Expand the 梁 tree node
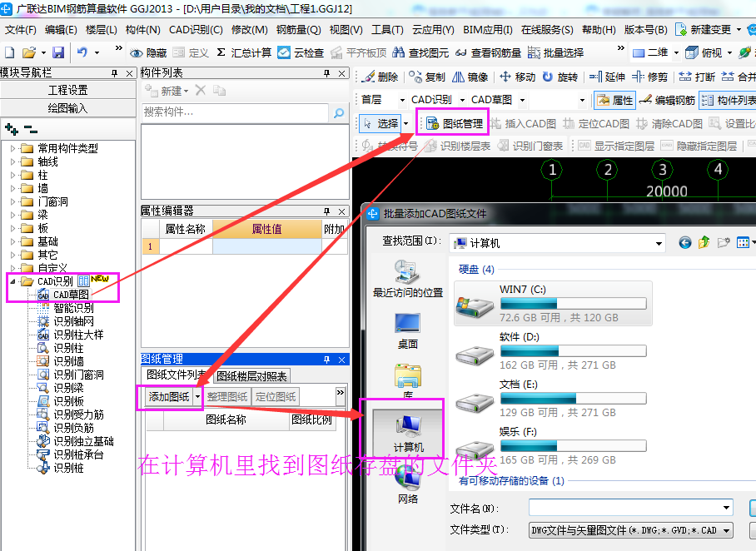 (x=13, y=215)
